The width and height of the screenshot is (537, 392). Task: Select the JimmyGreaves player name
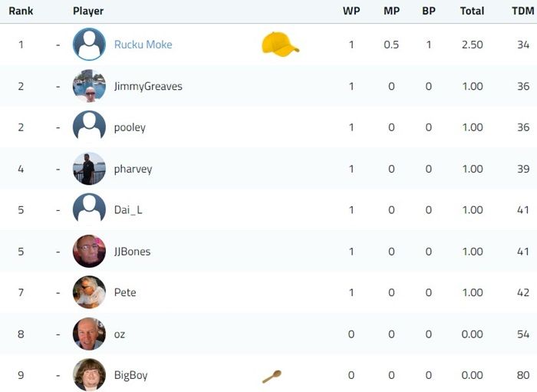click(148, 86)
